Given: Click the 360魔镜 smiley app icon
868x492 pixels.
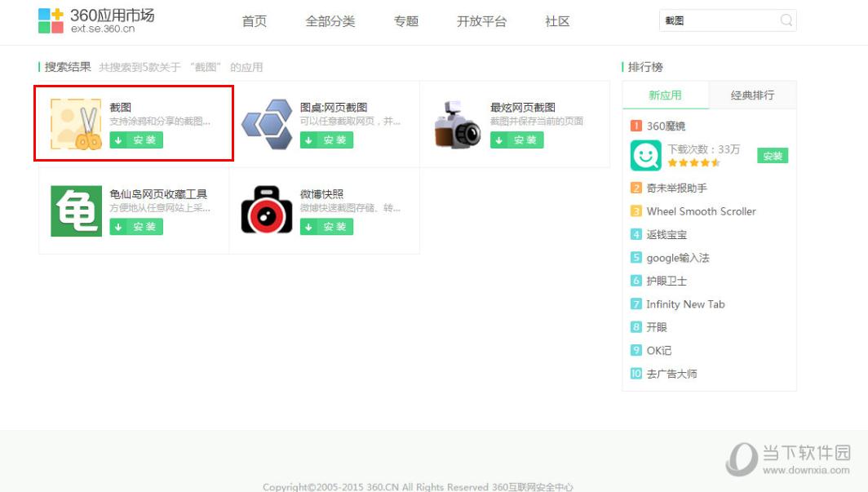Looking at the screenshot, I should coord(645,156).
